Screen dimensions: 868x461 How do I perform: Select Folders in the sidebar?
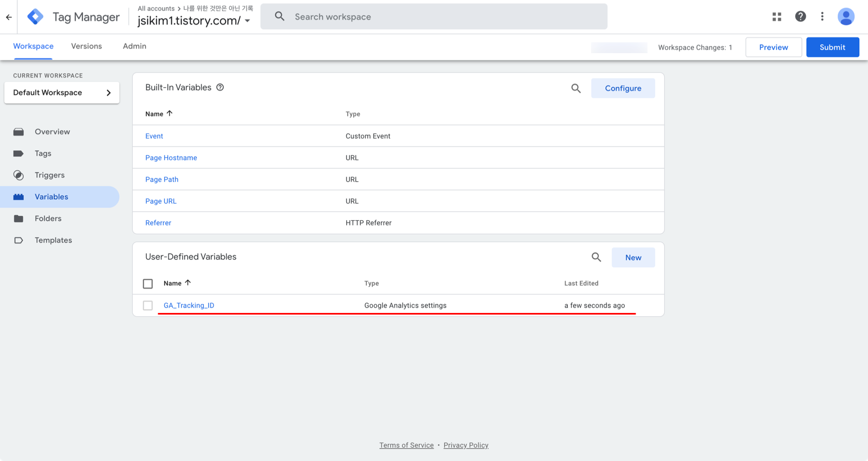coord(48,219)
